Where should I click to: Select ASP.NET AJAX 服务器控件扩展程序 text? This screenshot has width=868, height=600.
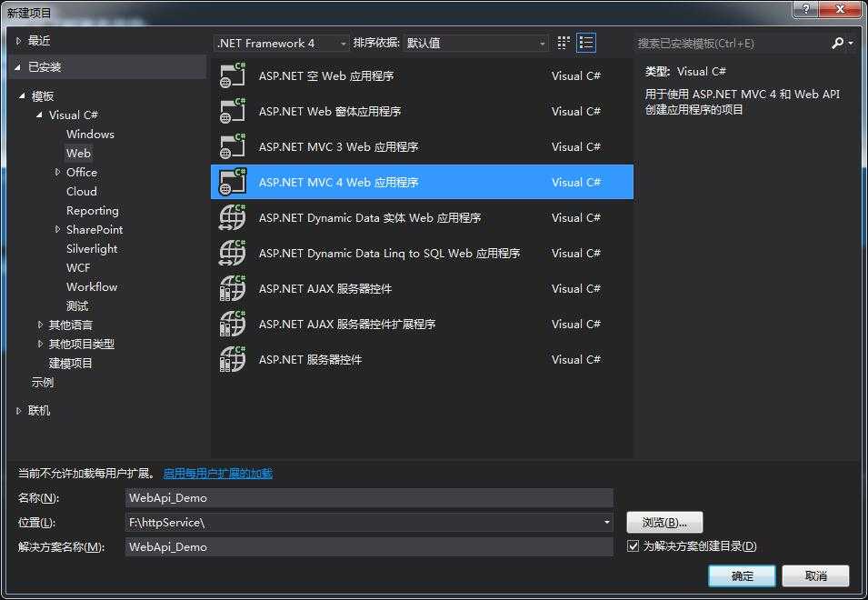347,324
